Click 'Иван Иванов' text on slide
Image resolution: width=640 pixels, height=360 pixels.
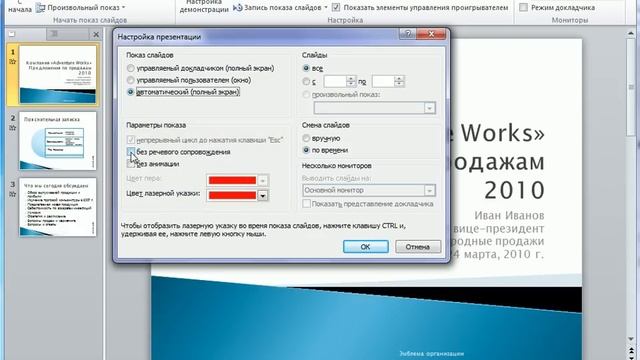(x=509, y=215)
